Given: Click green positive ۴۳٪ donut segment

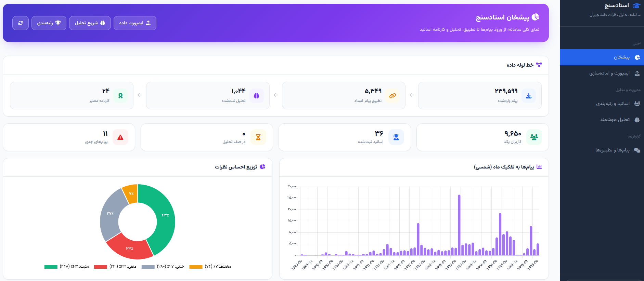Looking at the screenshot, I should tap(165, 215).
